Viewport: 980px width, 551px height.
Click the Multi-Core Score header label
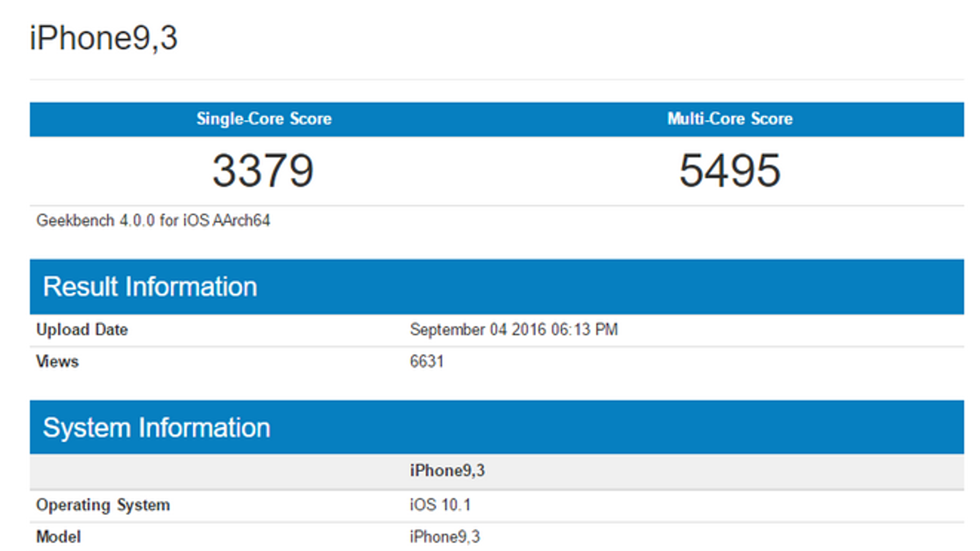click(x=729, y=119)
